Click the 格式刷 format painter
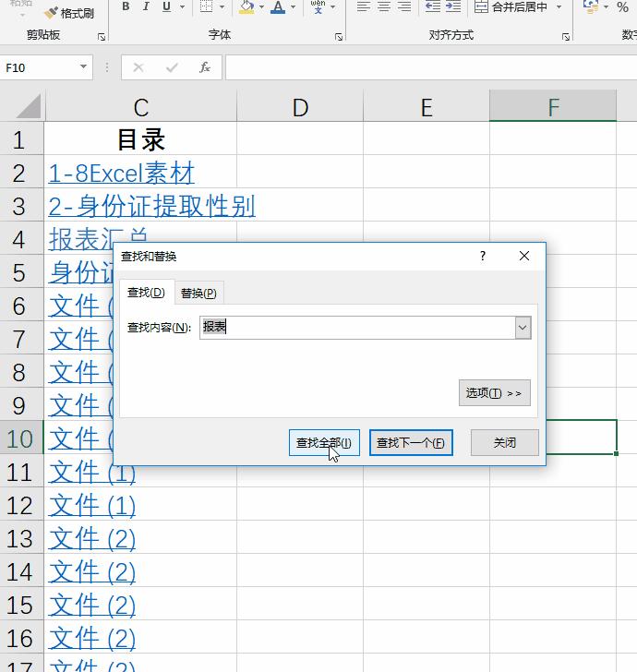637x672 pixels. coord(69,13)
